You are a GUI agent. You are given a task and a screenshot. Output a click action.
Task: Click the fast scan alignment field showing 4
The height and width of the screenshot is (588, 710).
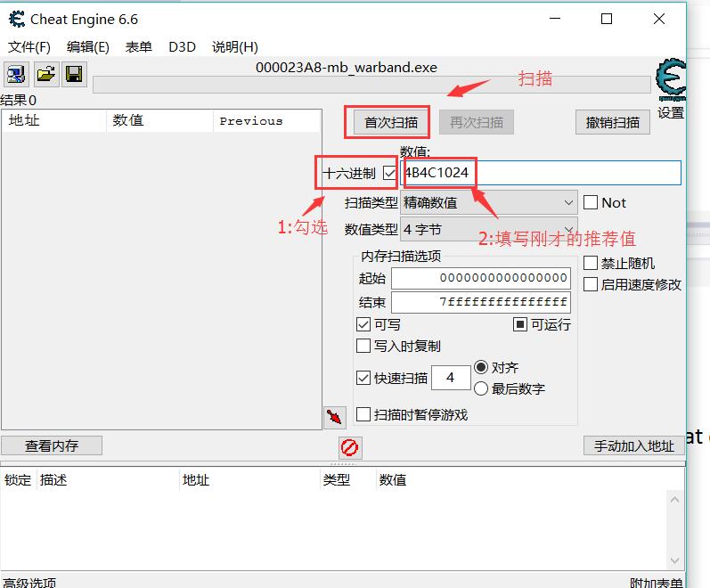click(451, 378)
